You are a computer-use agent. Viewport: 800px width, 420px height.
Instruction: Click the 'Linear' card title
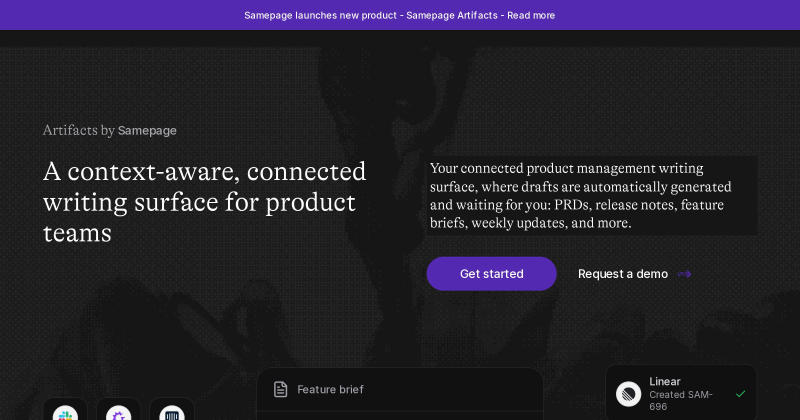(x=665, y=382)
